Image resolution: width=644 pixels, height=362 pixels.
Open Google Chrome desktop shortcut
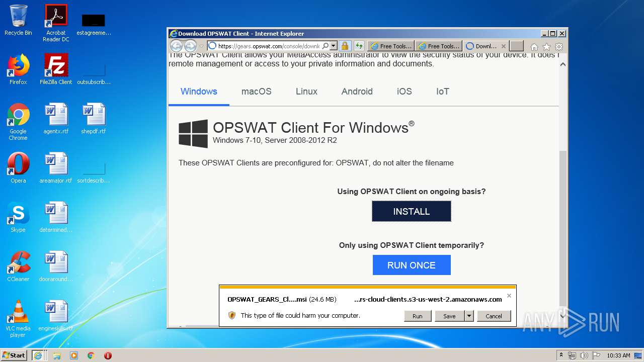pyautogui.click(x=18, y=122)
